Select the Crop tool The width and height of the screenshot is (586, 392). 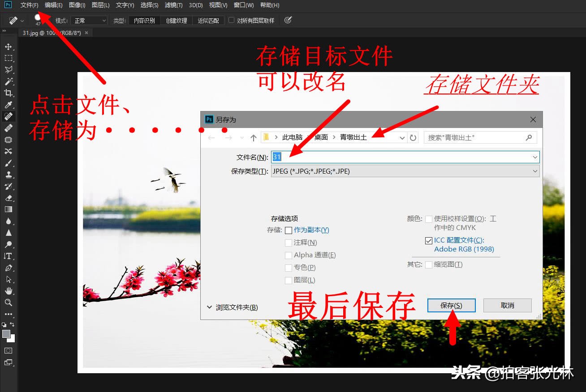pos(9,93)
